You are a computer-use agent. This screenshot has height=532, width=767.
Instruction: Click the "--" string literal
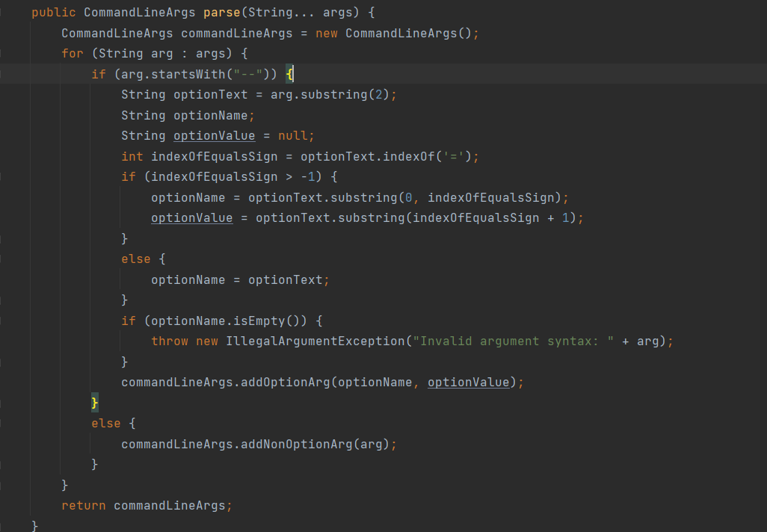point(248,74)
